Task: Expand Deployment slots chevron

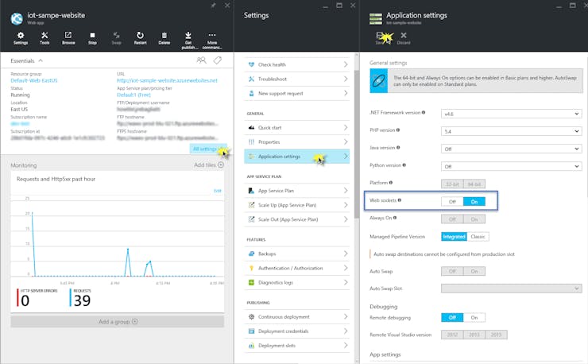Action: (x=346, y=345)
